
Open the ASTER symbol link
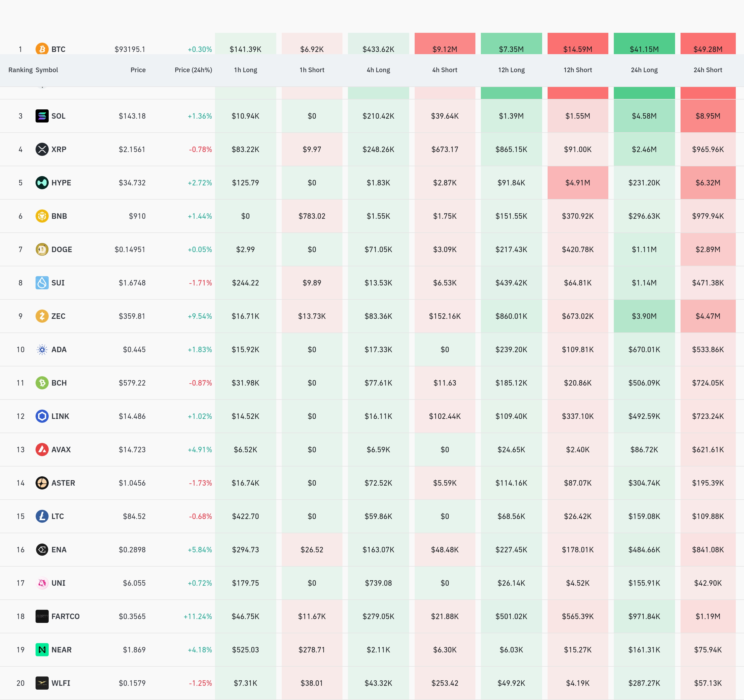63,483
